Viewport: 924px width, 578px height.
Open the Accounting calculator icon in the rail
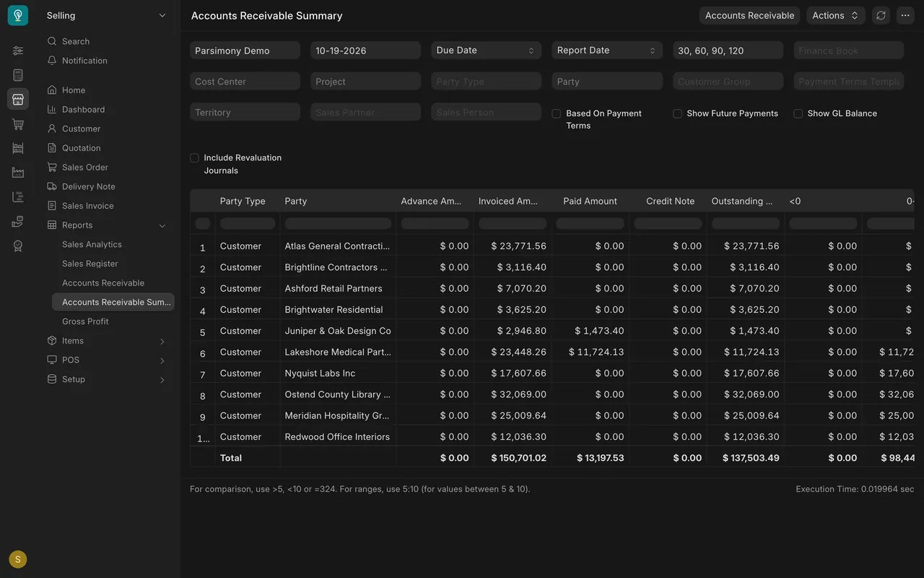click(x=18, y=75)
